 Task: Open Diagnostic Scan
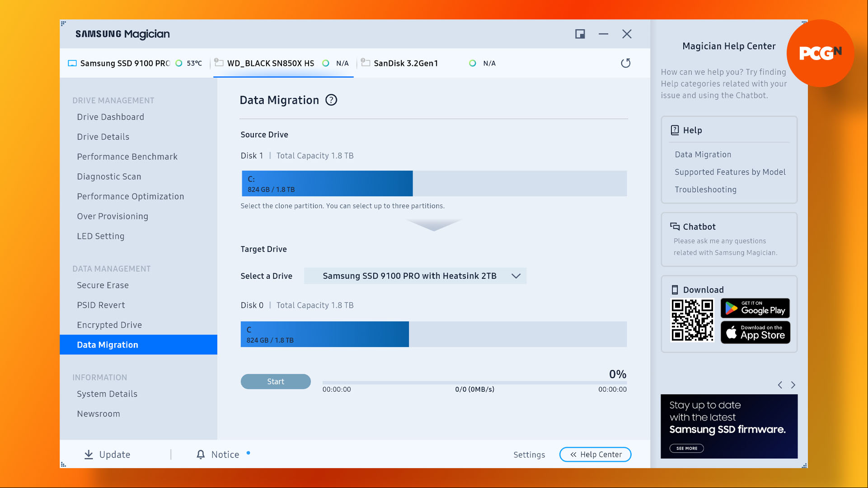(x=109, y=177)
